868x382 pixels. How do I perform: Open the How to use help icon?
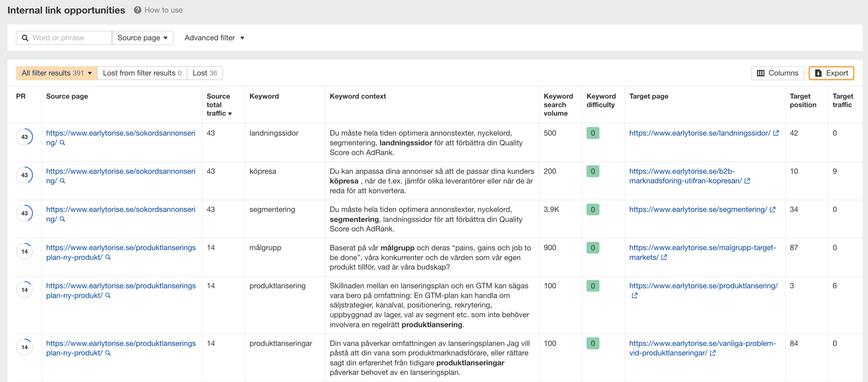coord(138,10)
